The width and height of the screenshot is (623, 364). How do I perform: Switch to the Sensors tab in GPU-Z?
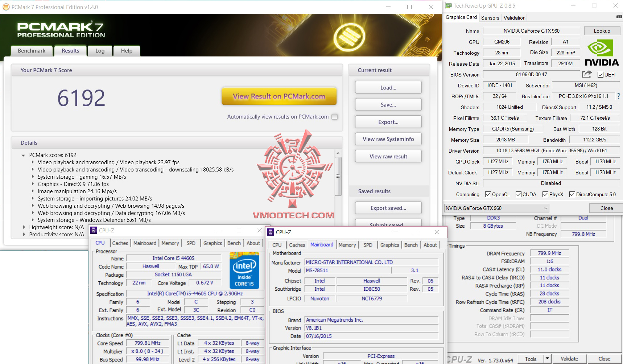coord(490,18)
